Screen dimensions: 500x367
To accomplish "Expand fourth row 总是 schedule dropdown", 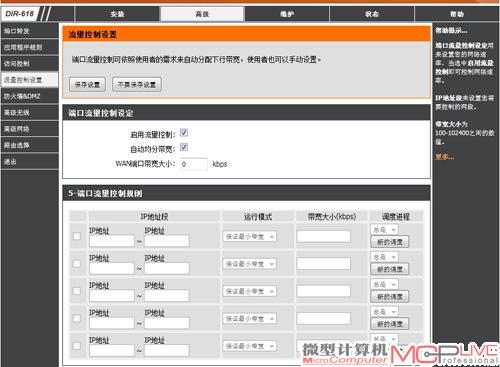I will [384, 312].
